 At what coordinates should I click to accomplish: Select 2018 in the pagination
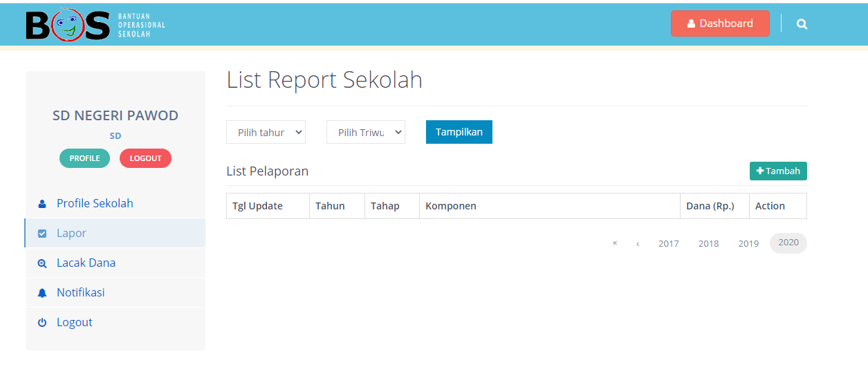(709, 243)
